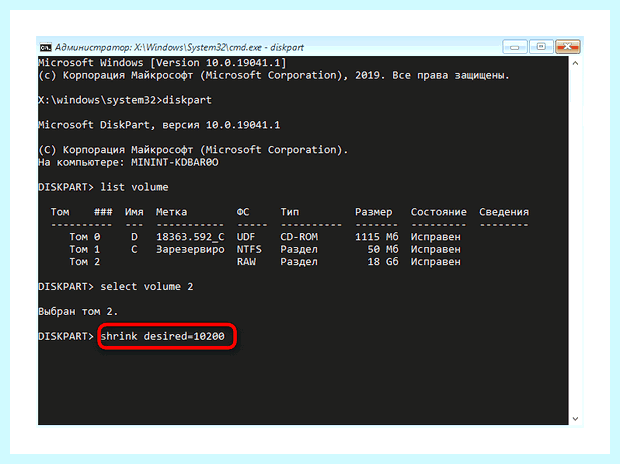Click the 'ФС' column header
Image resolution: width=620 pixels, height=464 pixels.
(243, 212)
